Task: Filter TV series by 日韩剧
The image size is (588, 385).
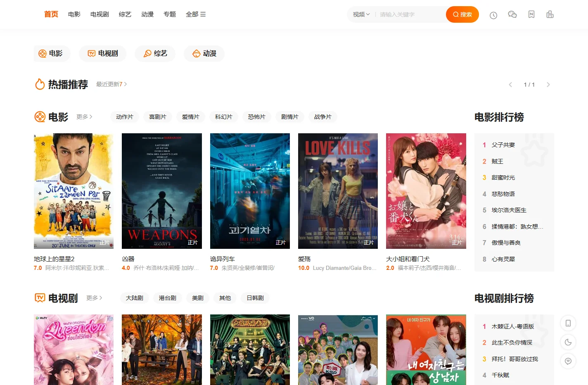Action: coord(255,298)
